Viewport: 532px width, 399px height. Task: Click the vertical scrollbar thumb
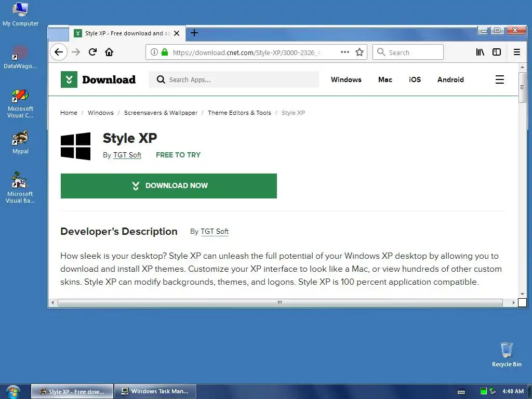[522, 87]
